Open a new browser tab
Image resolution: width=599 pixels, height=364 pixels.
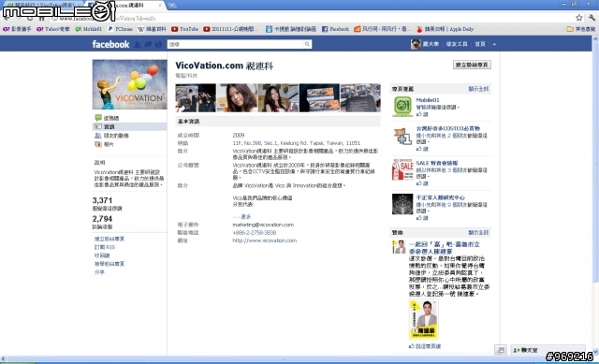click(172, 5)
